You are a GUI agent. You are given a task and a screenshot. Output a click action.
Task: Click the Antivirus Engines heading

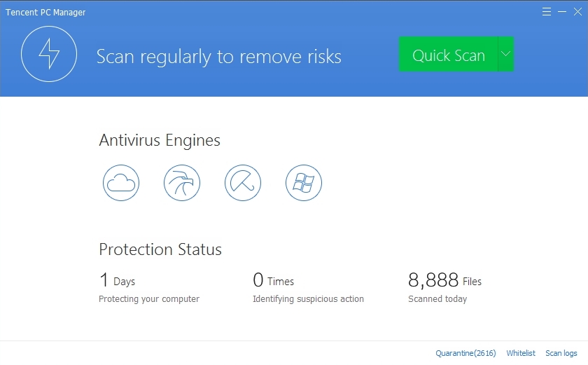click(160, 140)
